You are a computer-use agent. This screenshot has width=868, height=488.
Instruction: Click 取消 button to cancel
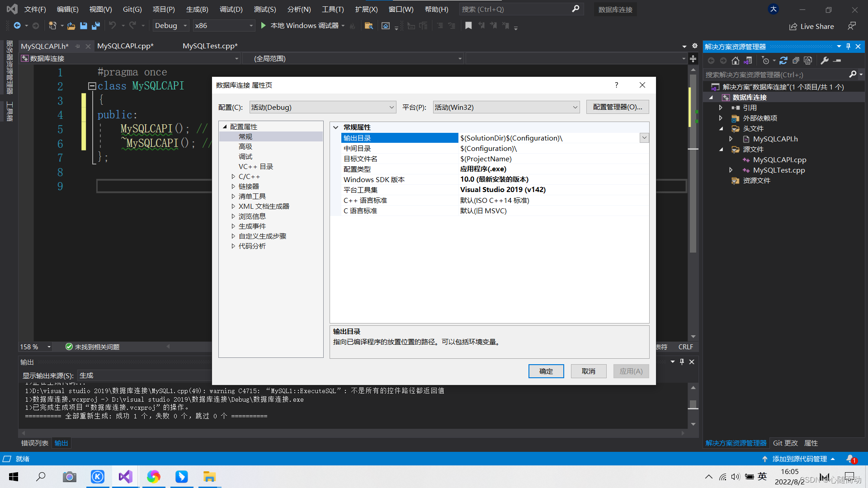pyautogui.click(x=589, y=371)
